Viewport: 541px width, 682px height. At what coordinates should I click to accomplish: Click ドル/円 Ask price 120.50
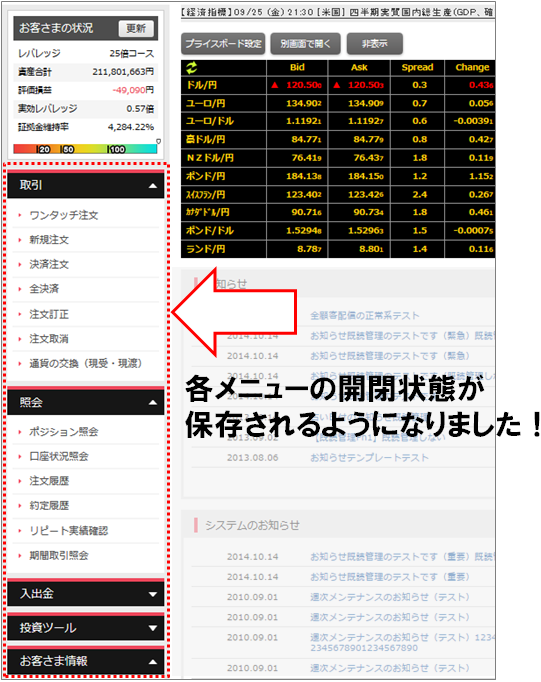(366, 85)
